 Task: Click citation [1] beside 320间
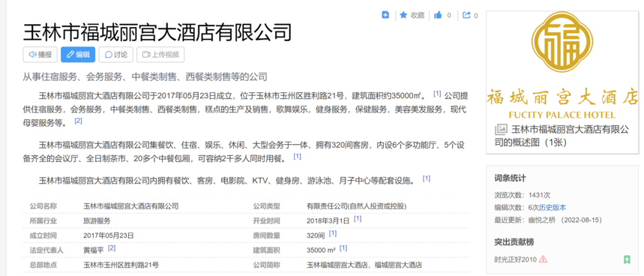pyautogui.click(x=333, y=233)
